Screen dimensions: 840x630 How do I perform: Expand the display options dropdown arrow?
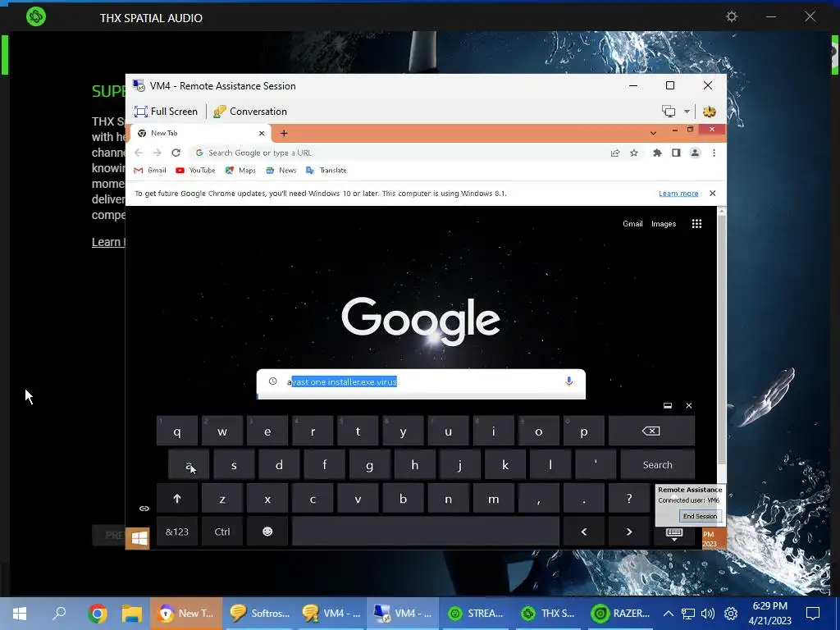click(x=687, y=112)
